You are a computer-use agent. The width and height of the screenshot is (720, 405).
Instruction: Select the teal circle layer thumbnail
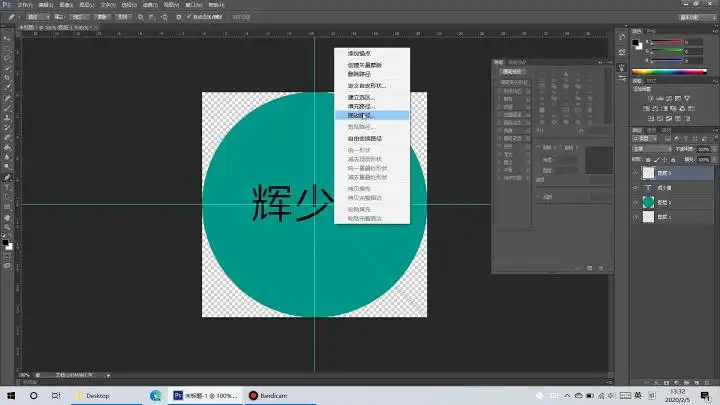[x=648, y=202]
